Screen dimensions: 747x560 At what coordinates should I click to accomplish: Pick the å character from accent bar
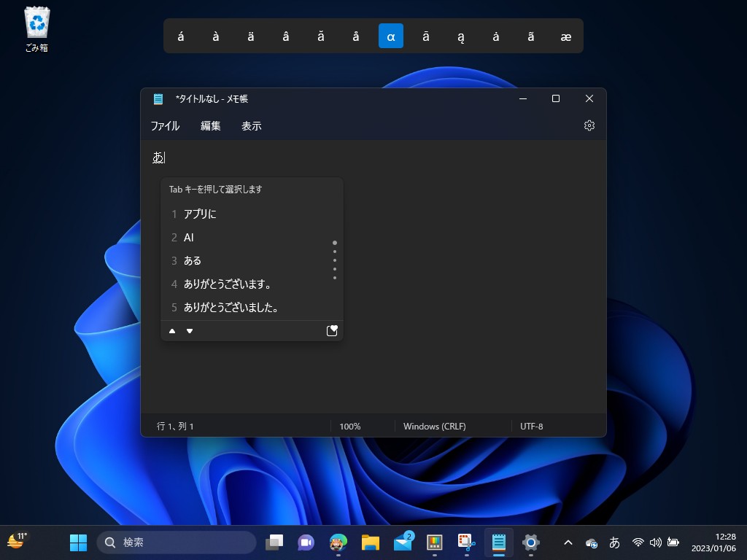[356, 36]
